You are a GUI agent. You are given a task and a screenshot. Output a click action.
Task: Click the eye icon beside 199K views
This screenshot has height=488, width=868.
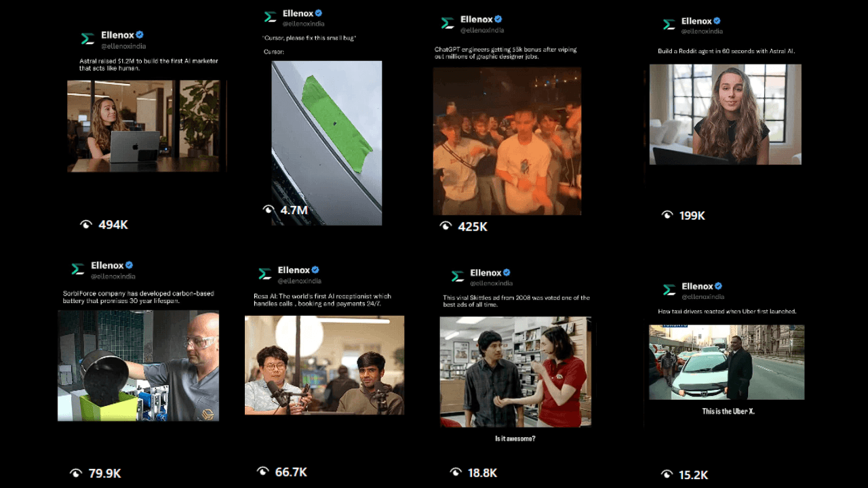click(667, 215)
